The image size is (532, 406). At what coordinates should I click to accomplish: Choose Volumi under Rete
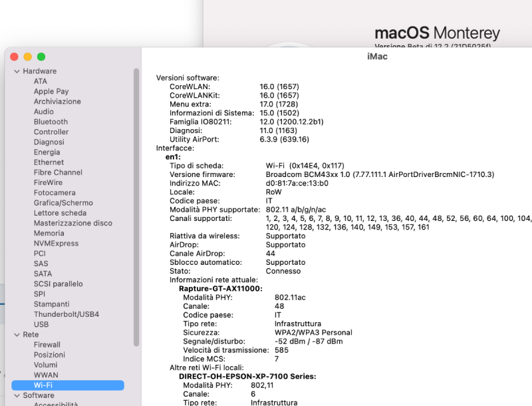(x=45, y=365)
